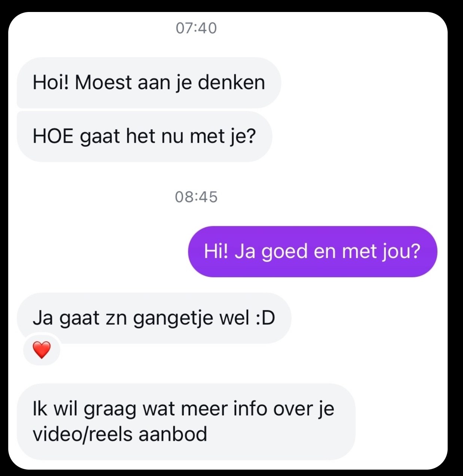Select the "Hoi! Moest aan je denken" message
463x476 pixels.
pyautogui.click(x=149, y=83)
